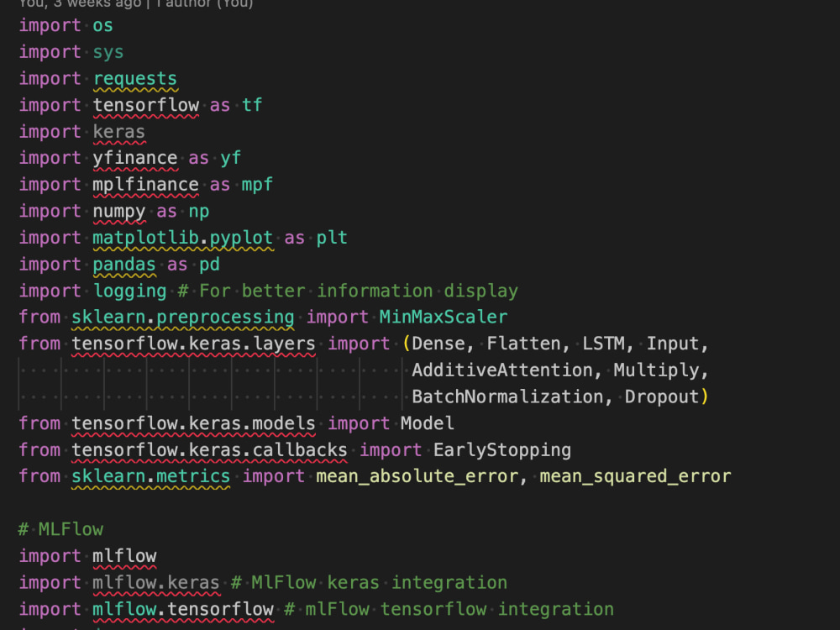
Task: Click the 'Flatten' layer name
Action: coord(522,344)
